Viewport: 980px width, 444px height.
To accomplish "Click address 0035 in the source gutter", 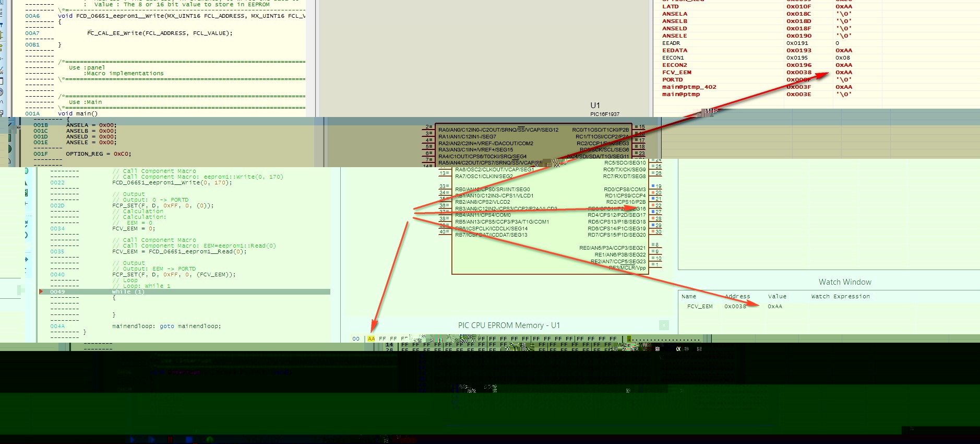I will point(57,251).
